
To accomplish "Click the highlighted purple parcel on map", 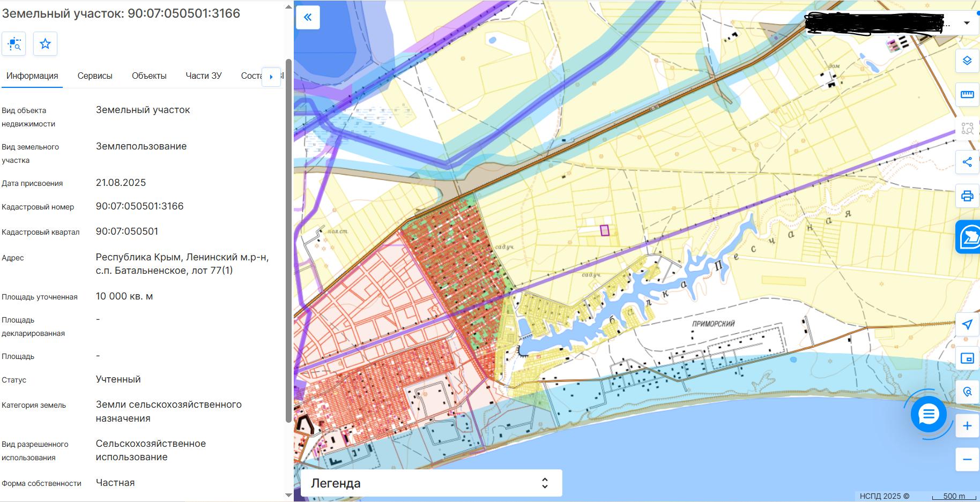I will (x=605, y=230).
